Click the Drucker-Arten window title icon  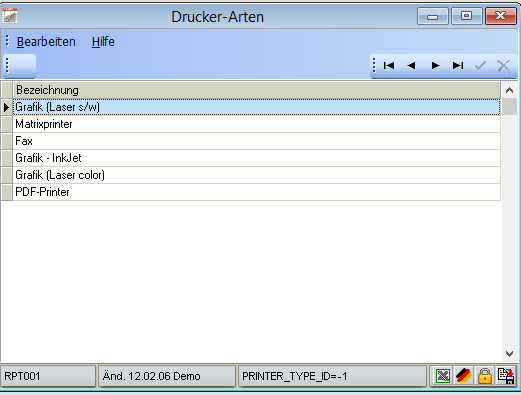point(10,16)
